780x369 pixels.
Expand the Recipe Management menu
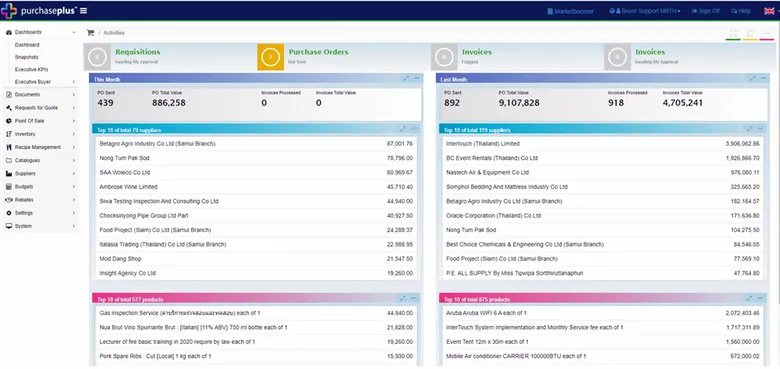(41, 147)
